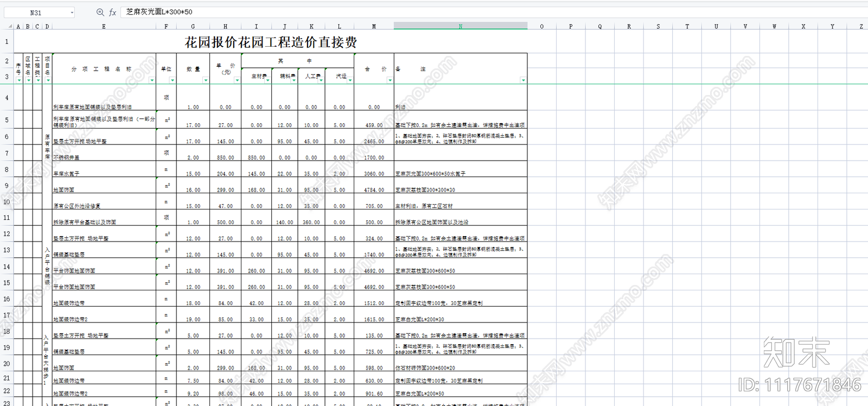The height and width of the screenshot is (406, 868).
Task: Select column H header
Action: (x=225, y=26)
